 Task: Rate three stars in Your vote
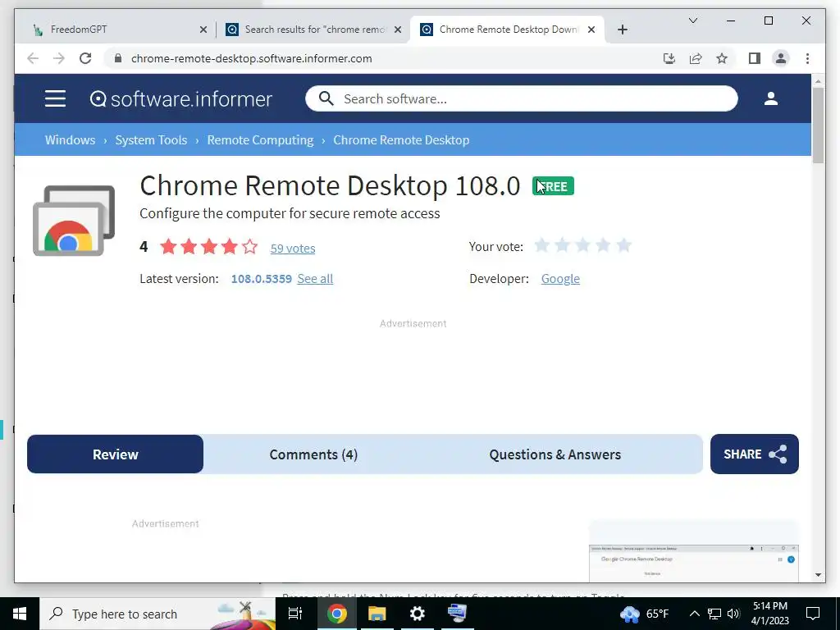click(x=583, y=245)
